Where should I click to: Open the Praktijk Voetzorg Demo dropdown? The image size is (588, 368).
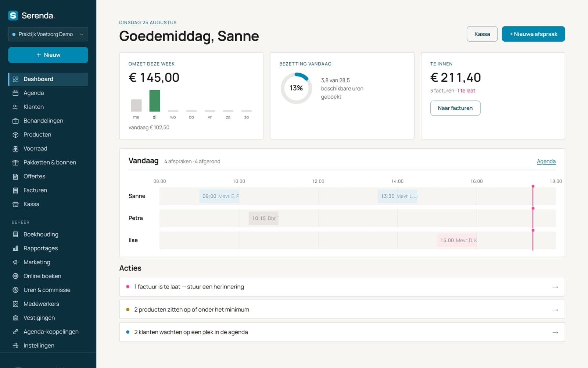point(48,34)
